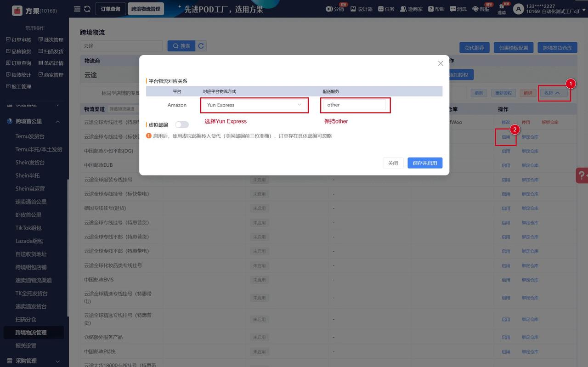Open 分销 distribution in the header

tap(334, 9)
